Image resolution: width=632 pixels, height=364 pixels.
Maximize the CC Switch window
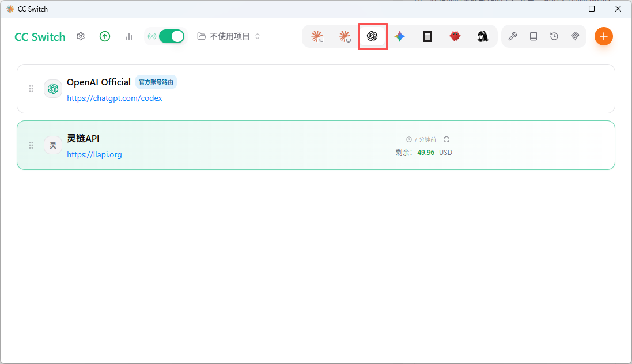[592, 9]
